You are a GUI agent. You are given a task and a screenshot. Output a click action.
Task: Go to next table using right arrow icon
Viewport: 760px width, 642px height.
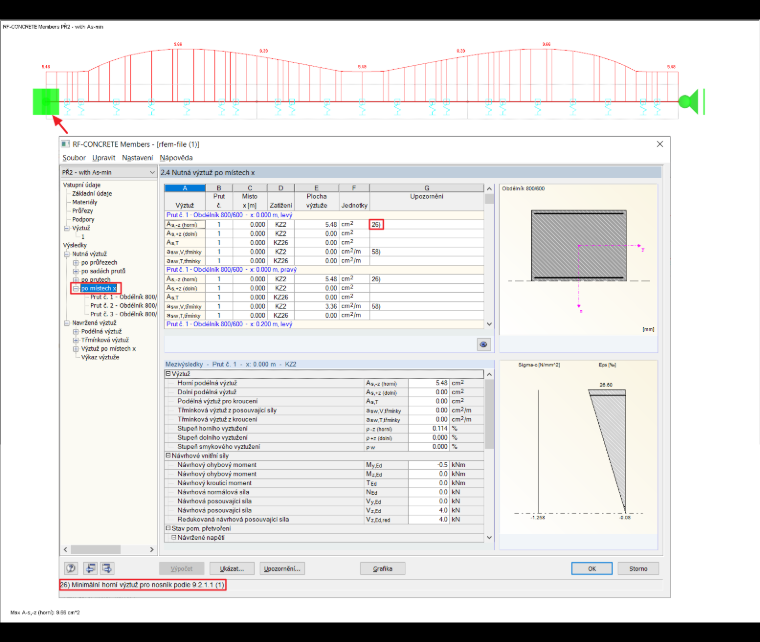click(x=107, y=568)
